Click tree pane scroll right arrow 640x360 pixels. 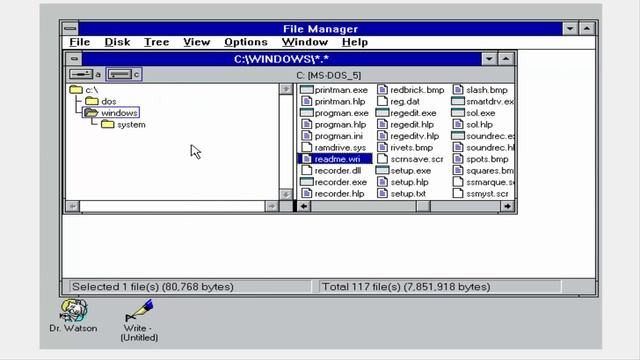271,207
